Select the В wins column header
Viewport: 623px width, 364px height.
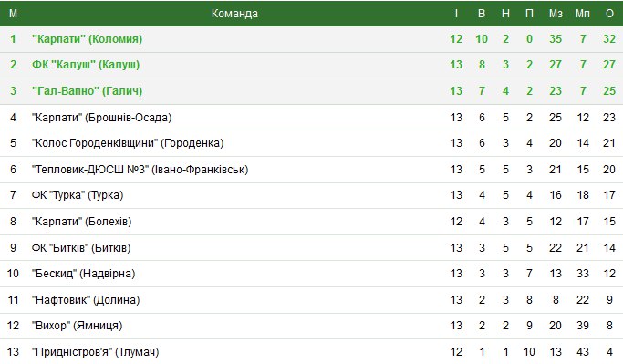click(x=482, y=14)
